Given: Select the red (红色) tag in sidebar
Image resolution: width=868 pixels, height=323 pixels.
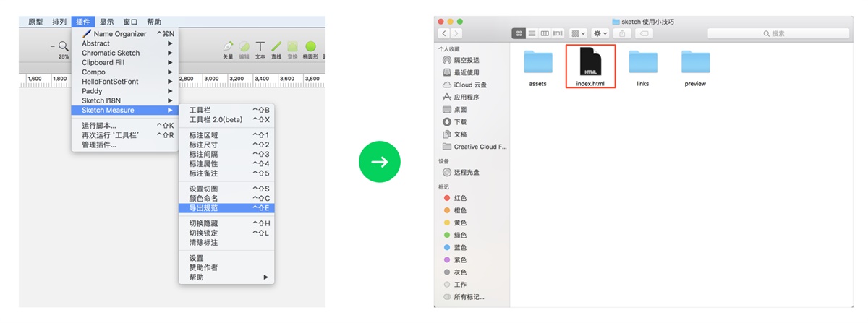Looking at the screenshot, I should (460, 198).
